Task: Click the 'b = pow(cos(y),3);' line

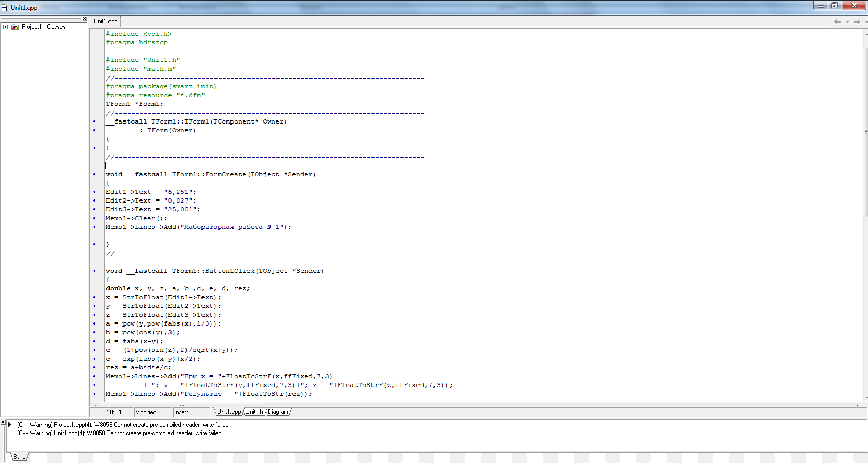Action: [143, 332]
